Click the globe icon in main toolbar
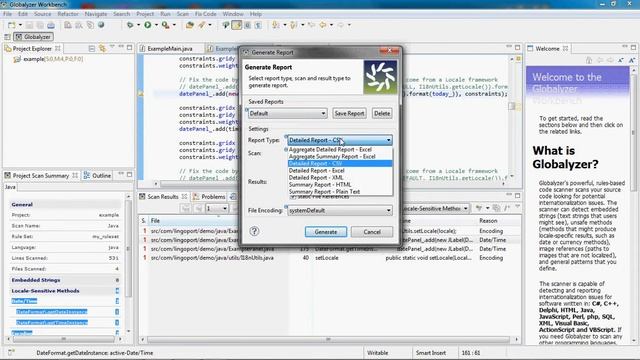Screen dimensions: 640x360 point(101,25)
